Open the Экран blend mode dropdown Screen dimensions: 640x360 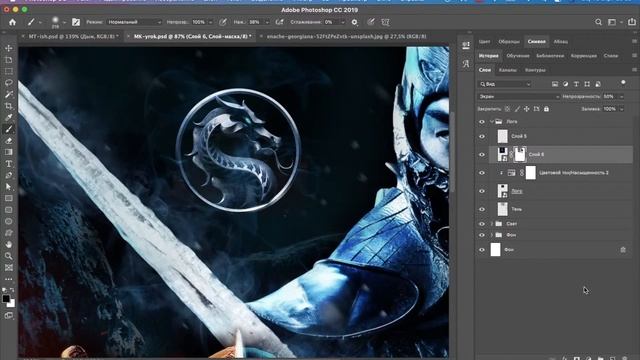click(518, 97)
